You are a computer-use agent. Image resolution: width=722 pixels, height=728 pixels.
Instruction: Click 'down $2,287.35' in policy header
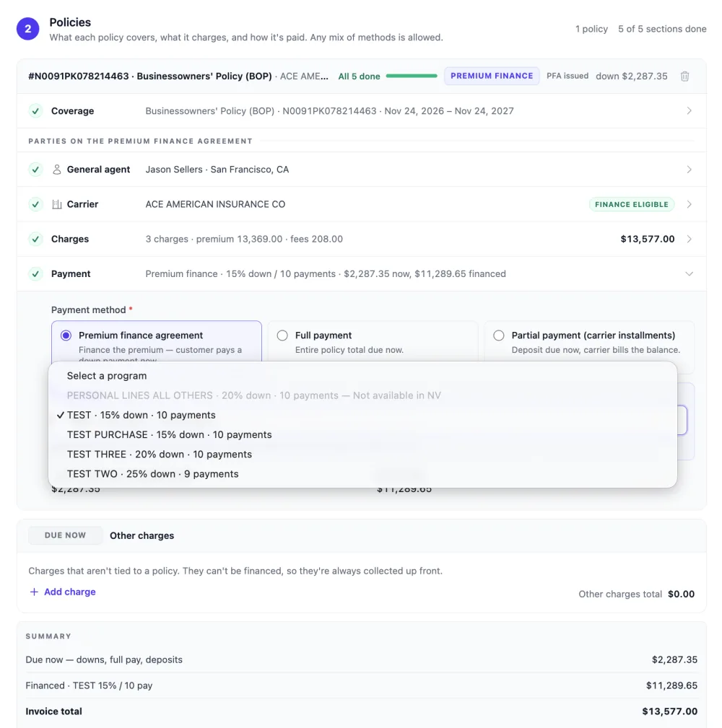tap(632, 76)
